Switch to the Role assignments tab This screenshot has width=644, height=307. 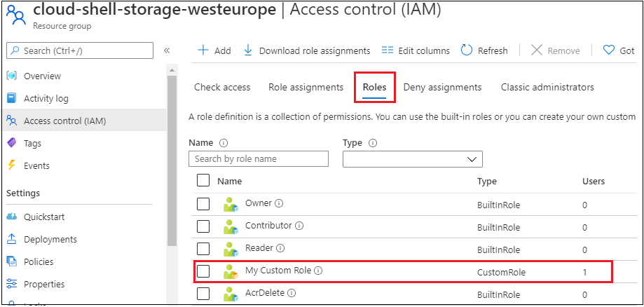coord(306,87)
